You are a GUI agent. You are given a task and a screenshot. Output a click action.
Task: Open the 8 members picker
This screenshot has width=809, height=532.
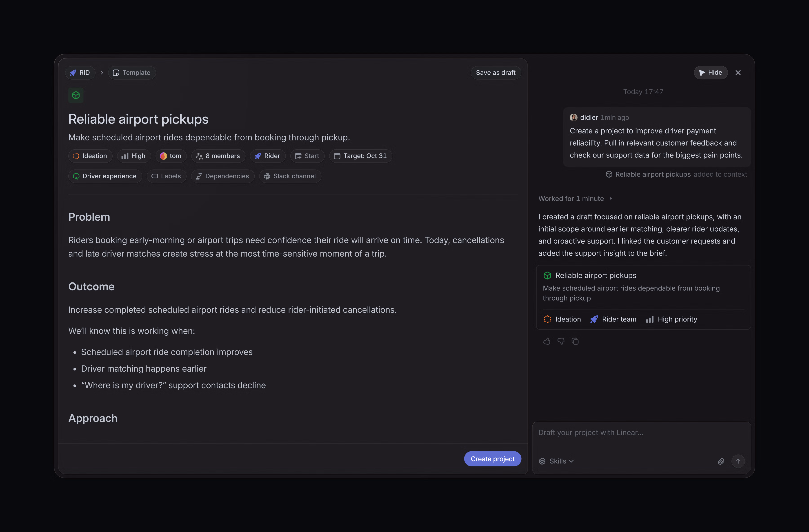point(218,156)
